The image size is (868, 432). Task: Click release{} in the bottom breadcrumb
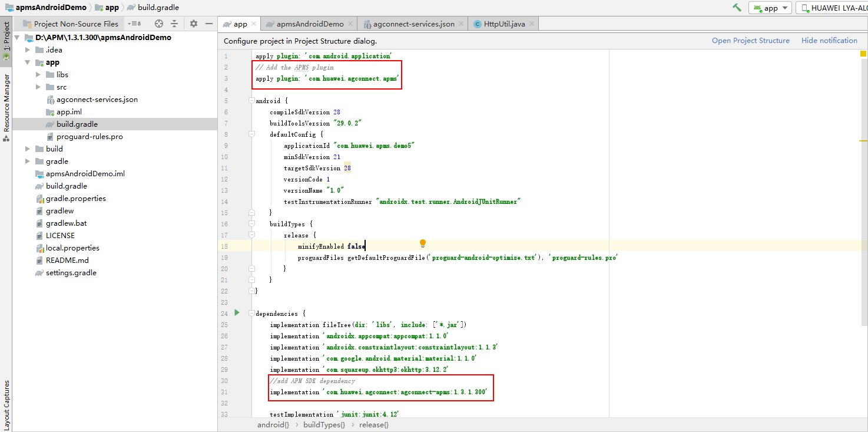click(x=374, y=425)
